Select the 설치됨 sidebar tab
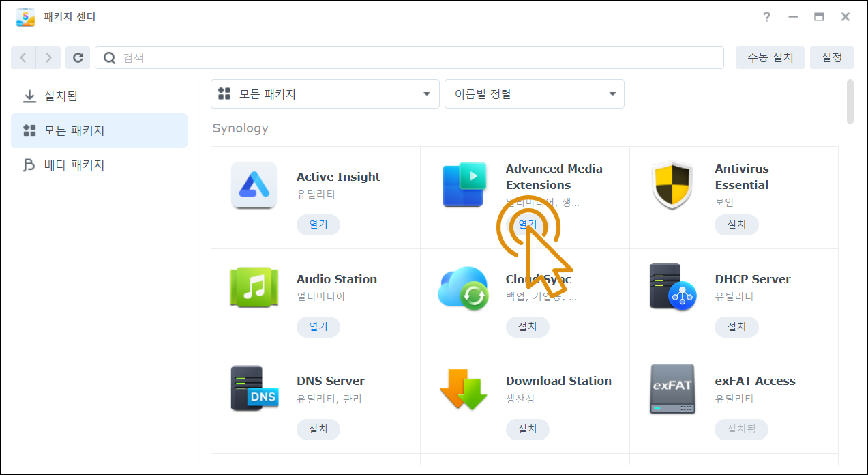This screenshot has height=475, width=868. (x=99, y=96)
